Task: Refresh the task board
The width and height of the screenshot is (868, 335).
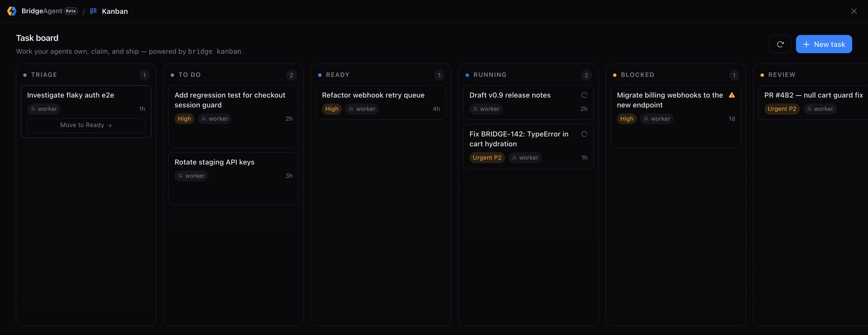Action: tap(780, 44)
